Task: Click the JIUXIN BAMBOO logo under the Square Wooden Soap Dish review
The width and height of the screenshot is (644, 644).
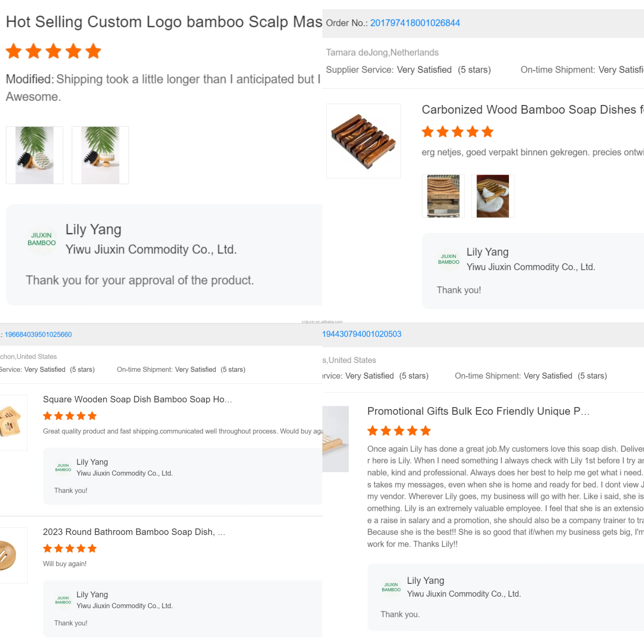Action: [63, 468]
